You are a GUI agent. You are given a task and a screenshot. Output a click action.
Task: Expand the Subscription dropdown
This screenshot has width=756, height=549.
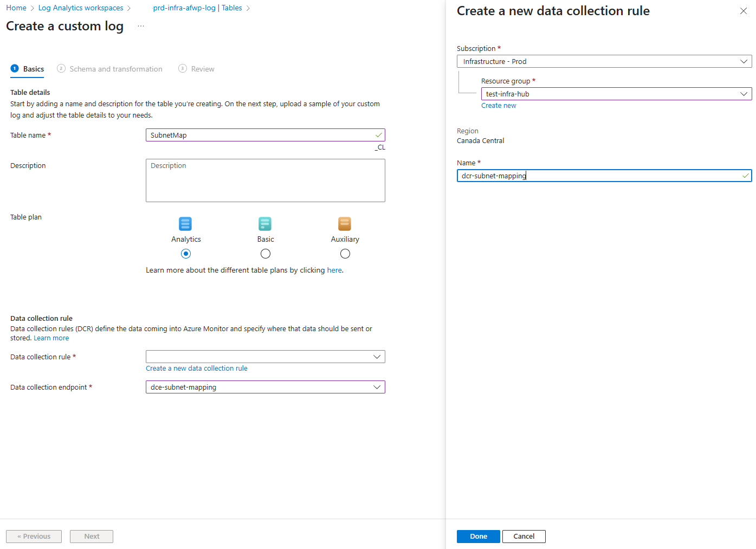point(604,61)
